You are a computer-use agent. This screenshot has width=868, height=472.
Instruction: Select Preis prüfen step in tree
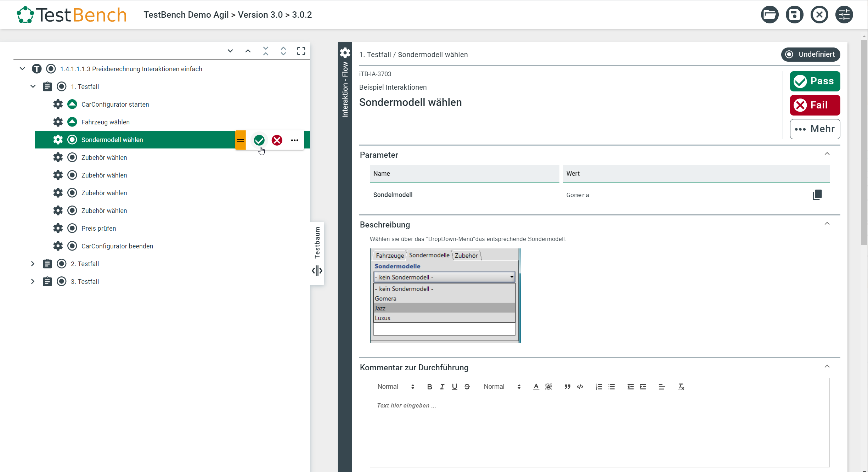pos(99,229)
